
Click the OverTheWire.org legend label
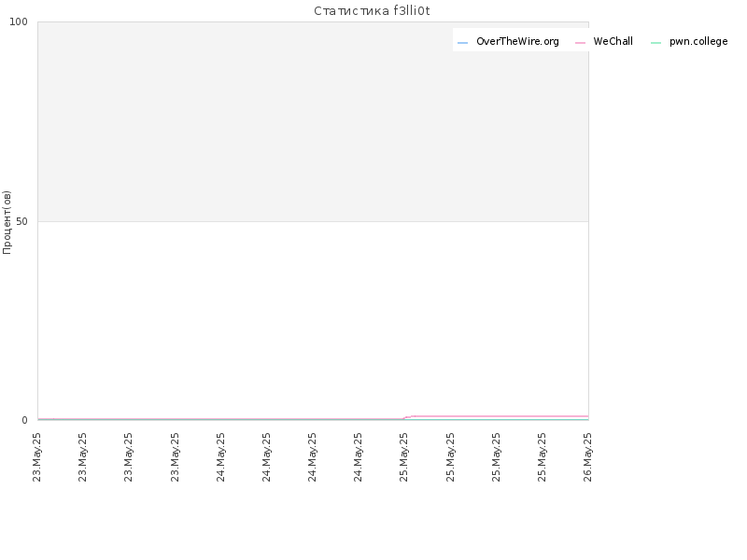coord(517,41)
